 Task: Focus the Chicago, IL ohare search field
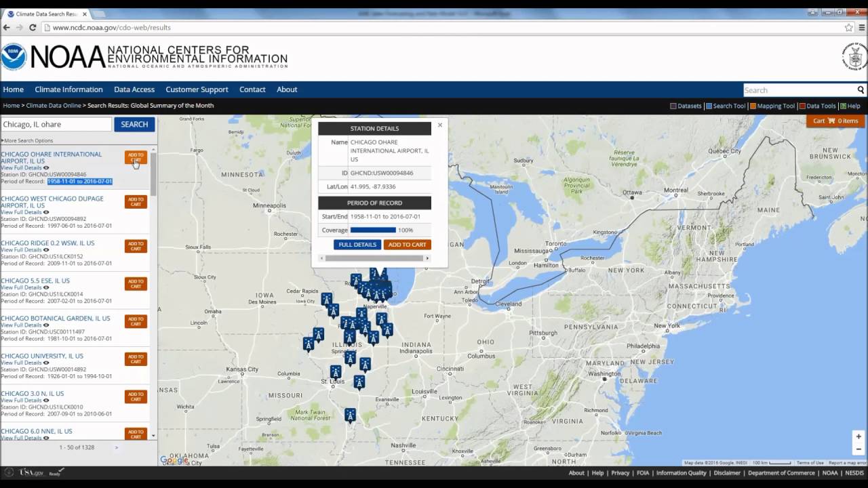(56, 124)
